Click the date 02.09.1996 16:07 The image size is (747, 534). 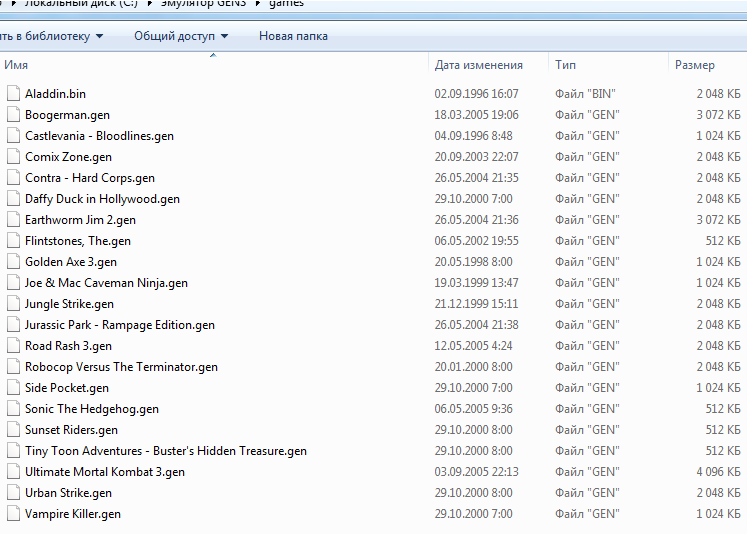[x=476, y=94]
